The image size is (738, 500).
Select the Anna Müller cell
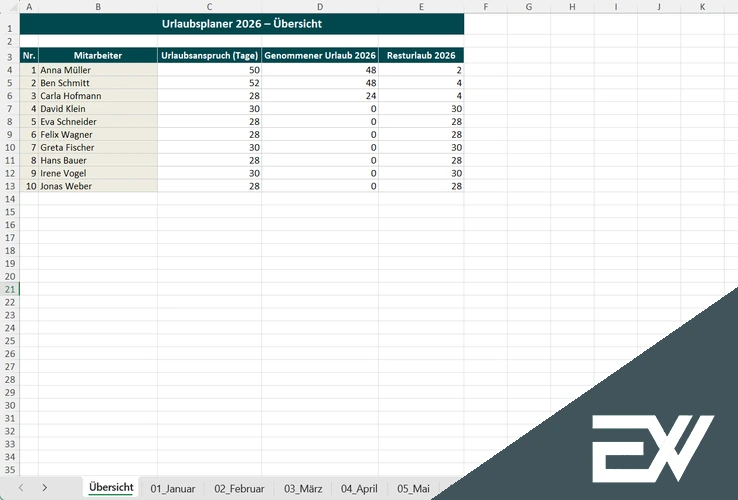pos(97,70)
